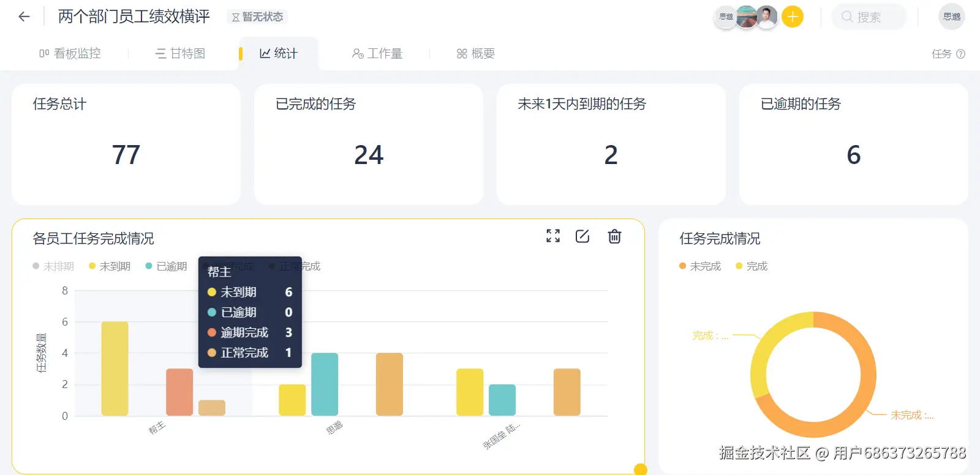Click the 任务 label at top right
The width and height of the screenshot is (980, 475).
coord(941,54)
